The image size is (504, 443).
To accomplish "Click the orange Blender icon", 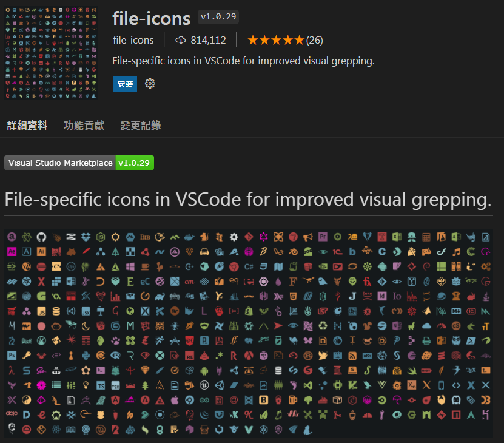I will pyautogui.click(x=293, y=252).
